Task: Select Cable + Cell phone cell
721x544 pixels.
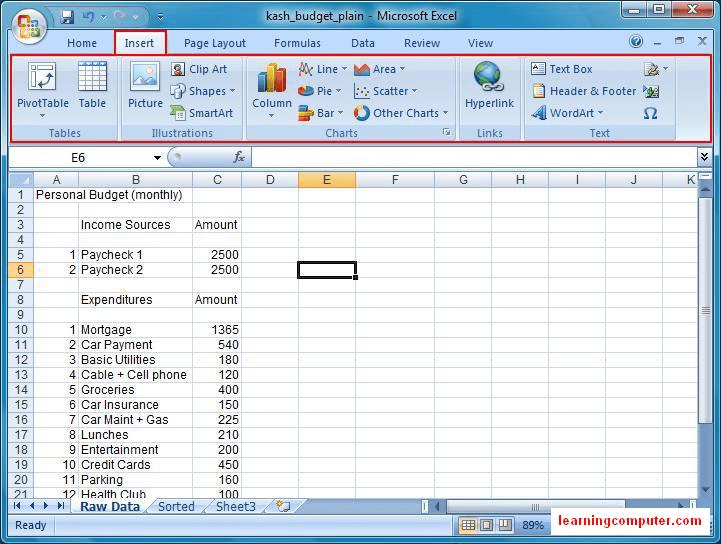Action: pyautogui.click(x=135, y=375)
